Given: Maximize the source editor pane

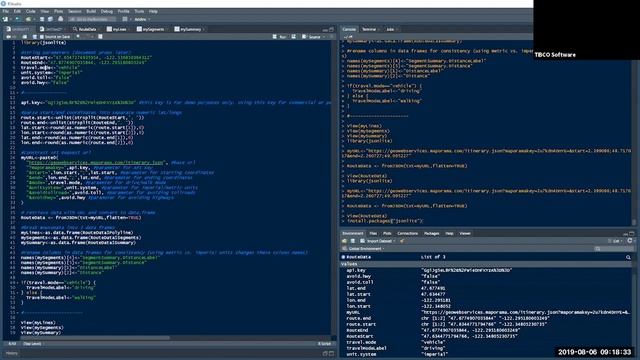Looking at the screenshot, I should (331, 29).
